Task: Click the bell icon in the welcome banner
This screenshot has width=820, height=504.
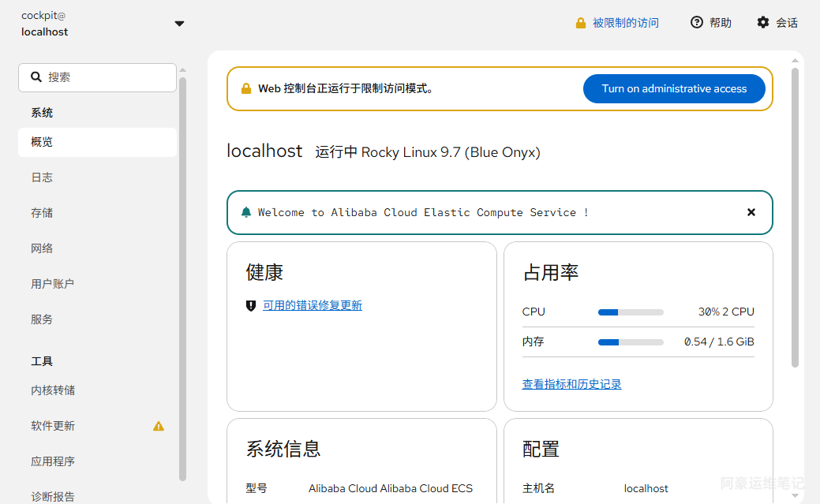Action: pyautogui.click(x=245, y=212)
